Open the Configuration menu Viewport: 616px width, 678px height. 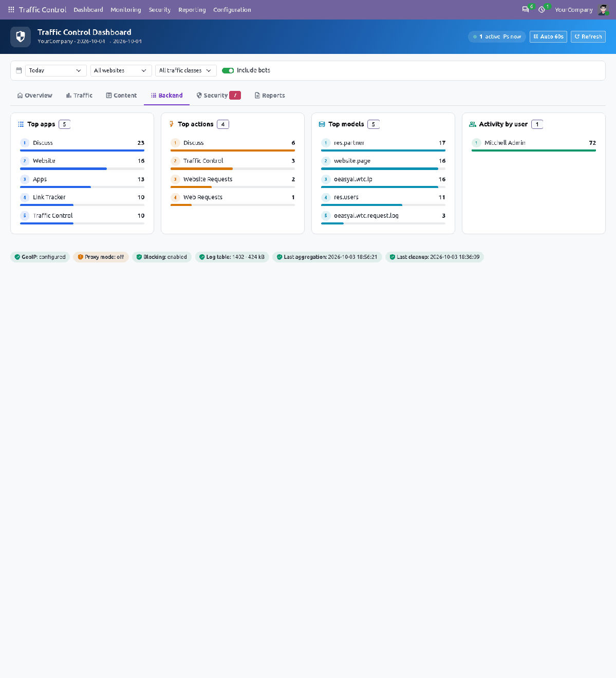pos(232,10)
